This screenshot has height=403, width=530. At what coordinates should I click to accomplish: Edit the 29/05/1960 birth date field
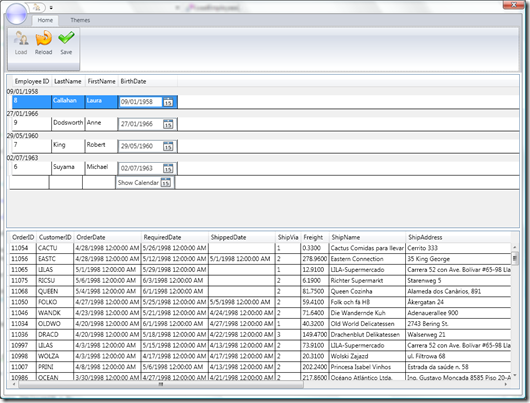pos(141,146)
